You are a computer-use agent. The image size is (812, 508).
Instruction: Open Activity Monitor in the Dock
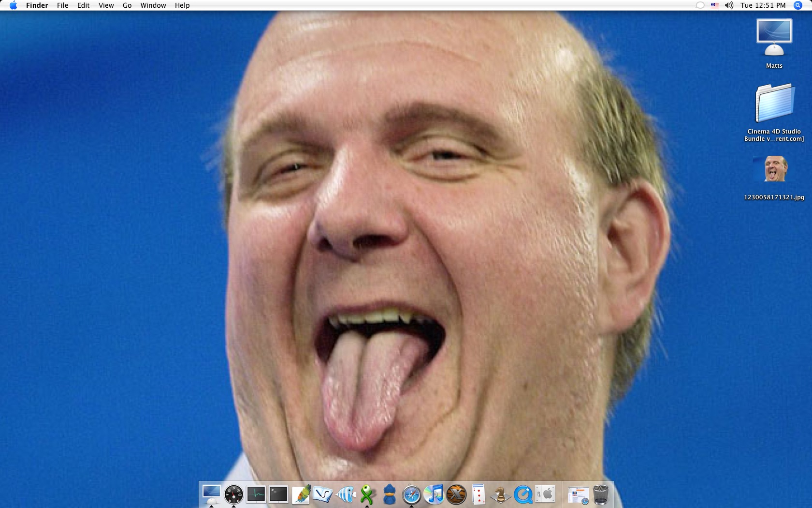[x=256, y=494]
